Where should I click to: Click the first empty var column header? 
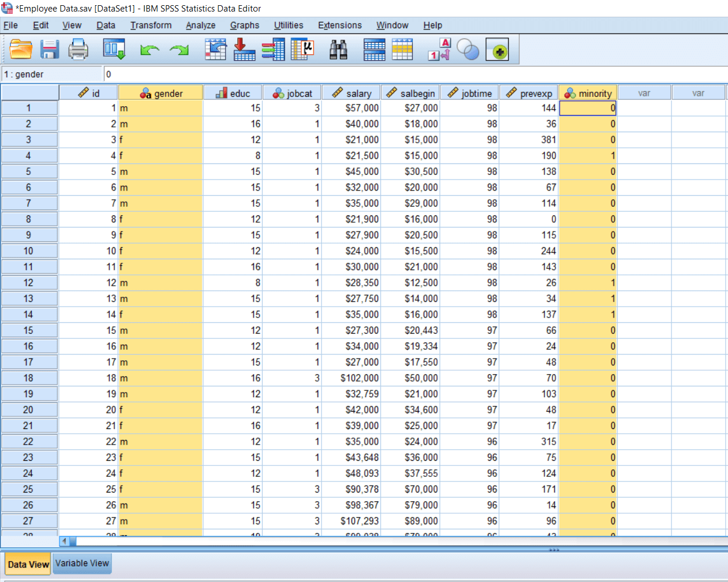coord(644,93)
